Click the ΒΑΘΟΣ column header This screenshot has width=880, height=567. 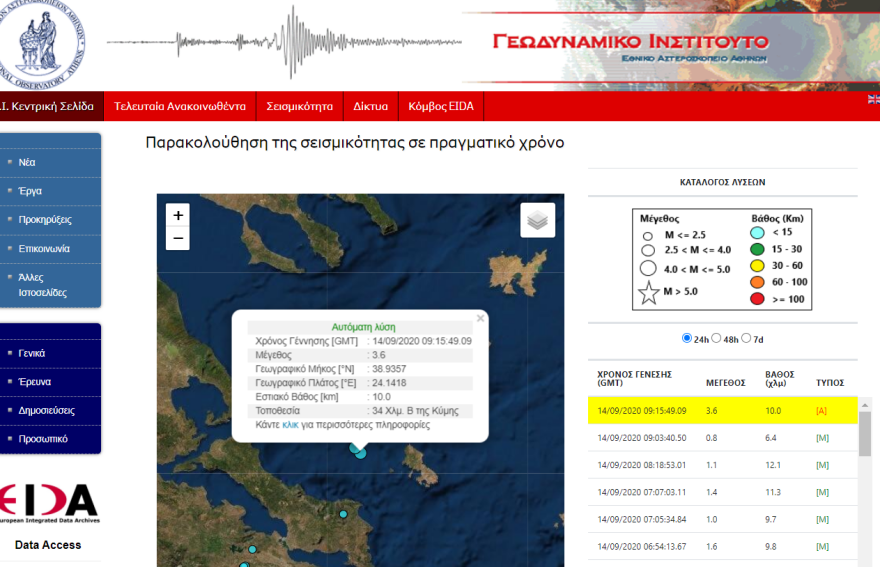click(780, 379)
